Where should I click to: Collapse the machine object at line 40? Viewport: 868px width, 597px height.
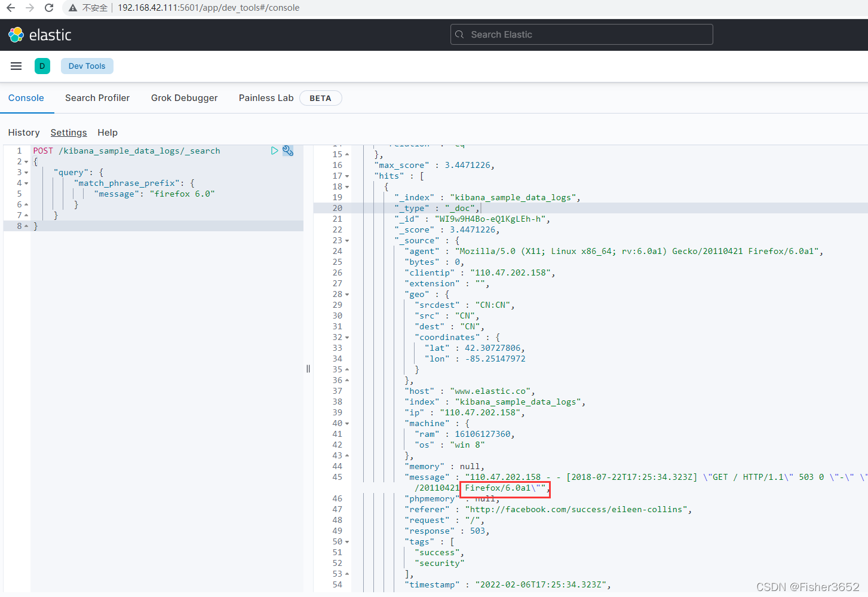tap(347, 424)
